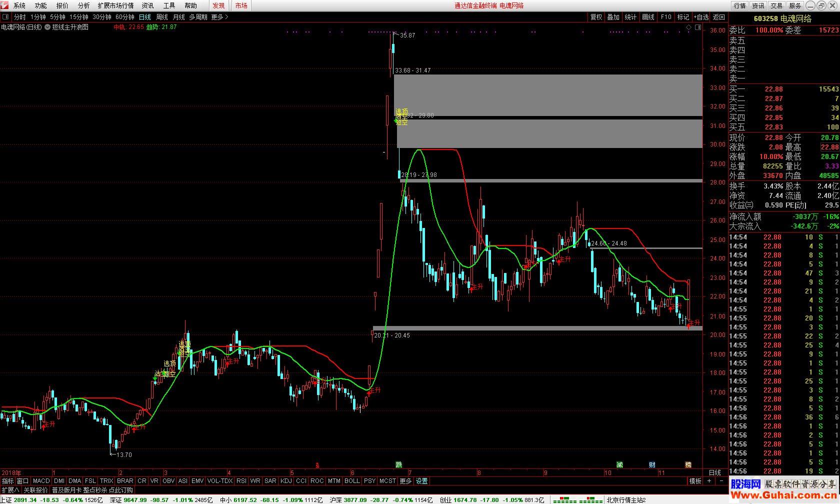Image resolution: width=840 pixels, height=504 pixels.
Task: Switch to 30分钟 period
Action: (102, 17)
